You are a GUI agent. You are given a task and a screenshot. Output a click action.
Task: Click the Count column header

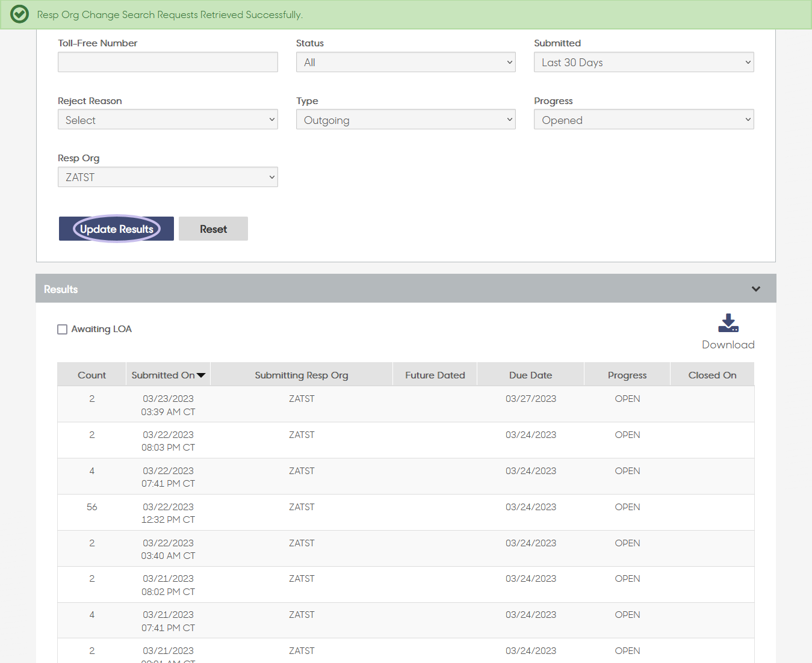tap(91, 374)
